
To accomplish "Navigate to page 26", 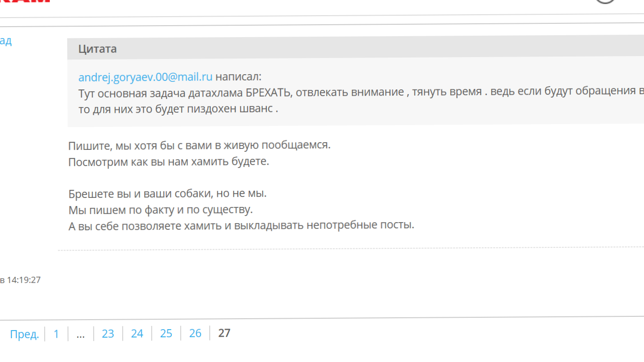I will tap(195, 334).
